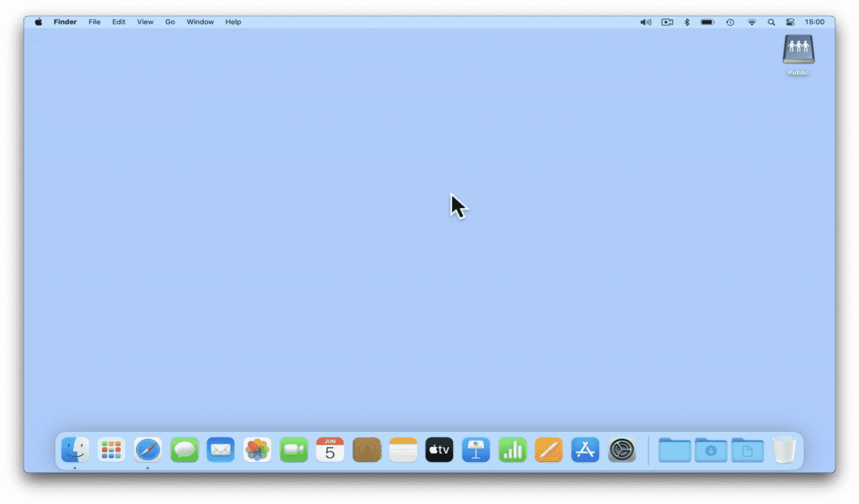Launch Safari from the Dock
Viewport: 859px width, 504px height.
[148, 449]
